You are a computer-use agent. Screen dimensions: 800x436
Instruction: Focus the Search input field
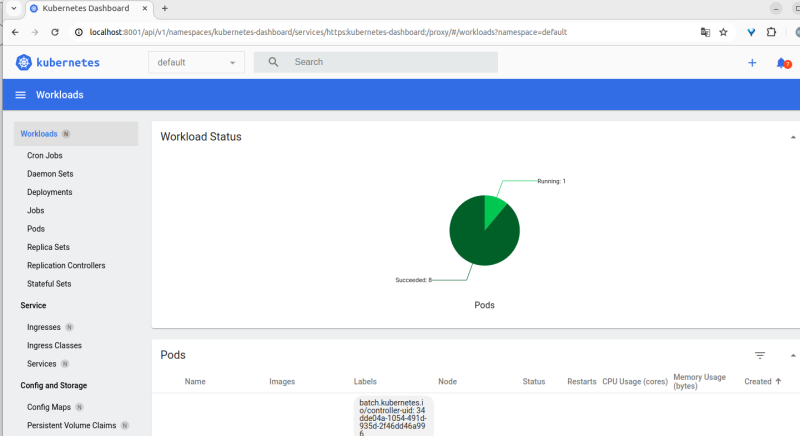point(376,62)
